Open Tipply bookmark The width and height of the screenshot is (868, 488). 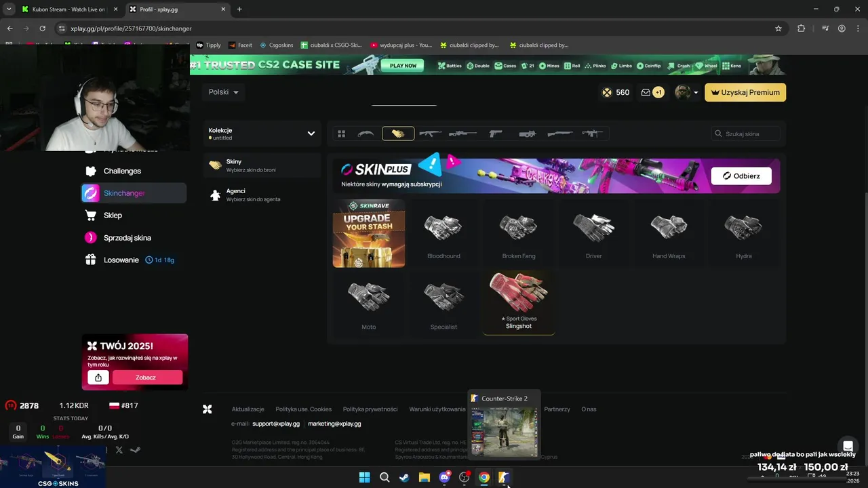tap(209, 45)
